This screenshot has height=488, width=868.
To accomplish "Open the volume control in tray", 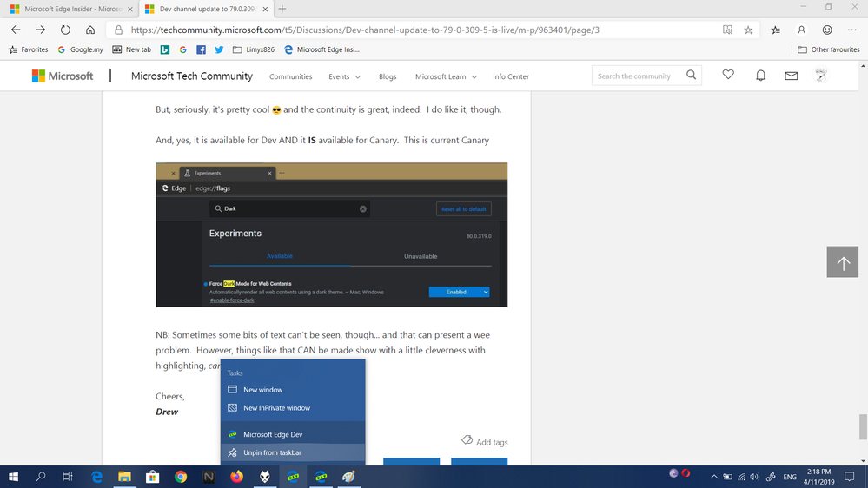I will pyautogui.click(x=754, y=477).
